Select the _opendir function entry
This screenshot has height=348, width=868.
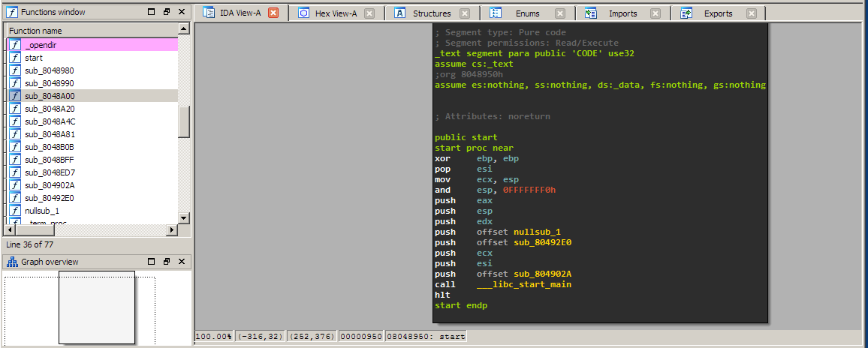click(92, 45)
